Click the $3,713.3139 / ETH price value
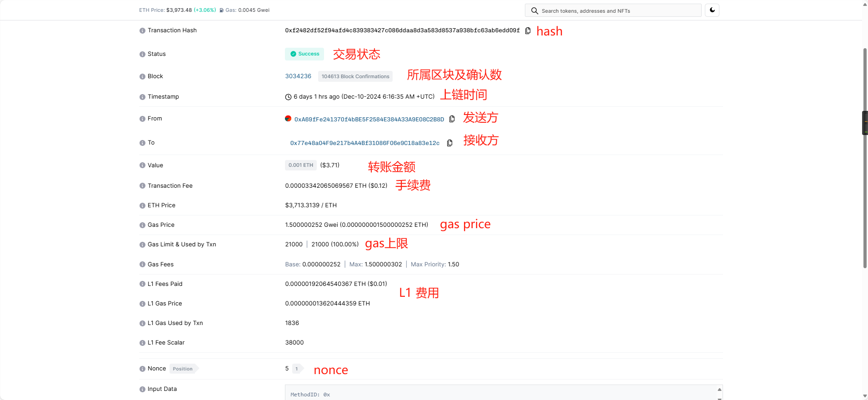Viewport: 868px width, 400px height. pyautogui.click(x=311, y=205)
